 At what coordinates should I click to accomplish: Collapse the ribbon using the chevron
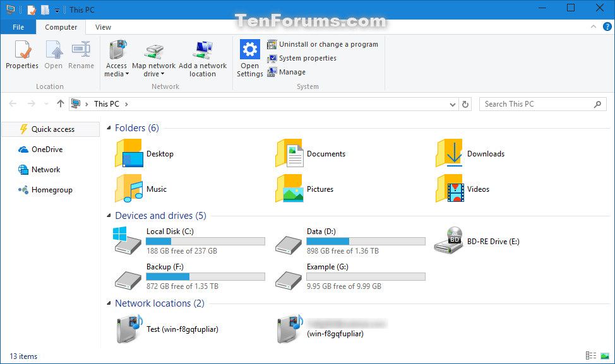[594, 26]
